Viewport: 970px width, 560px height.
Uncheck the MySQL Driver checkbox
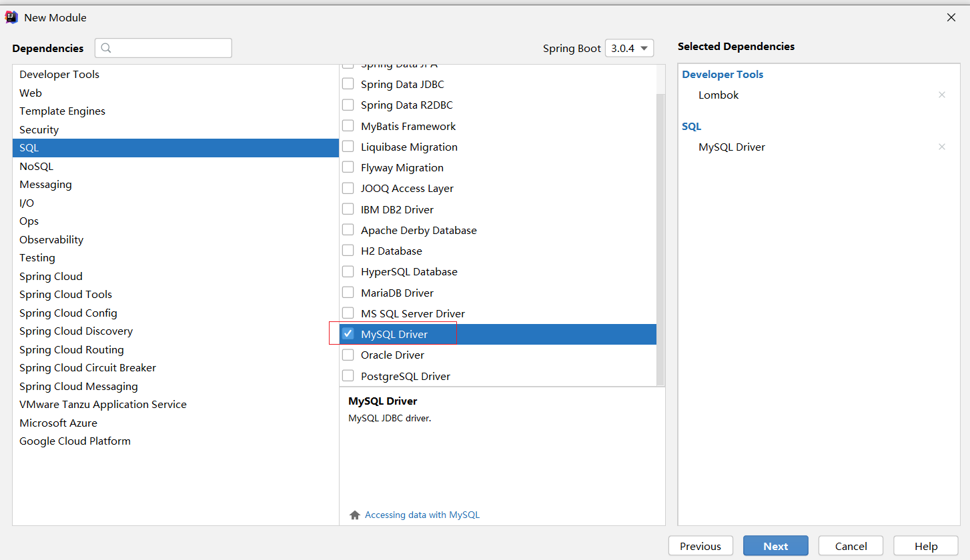coord(348,334)
